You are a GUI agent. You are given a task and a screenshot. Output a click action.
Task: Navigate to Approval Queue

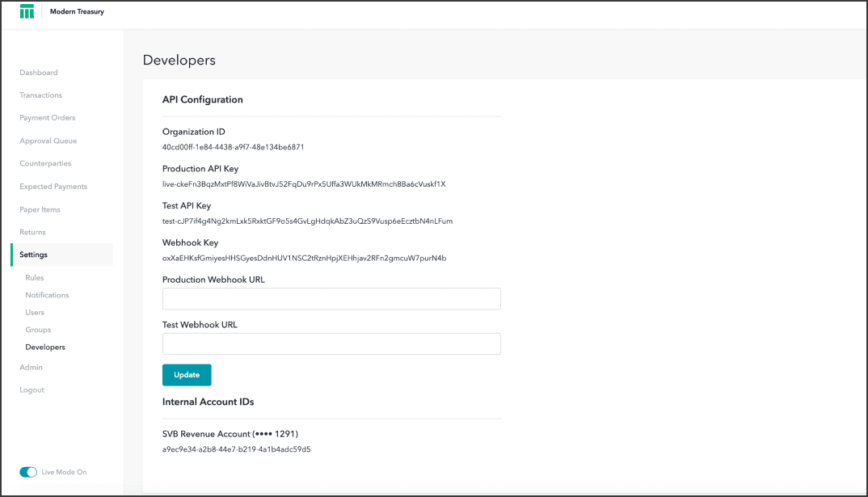click(48, 141)
